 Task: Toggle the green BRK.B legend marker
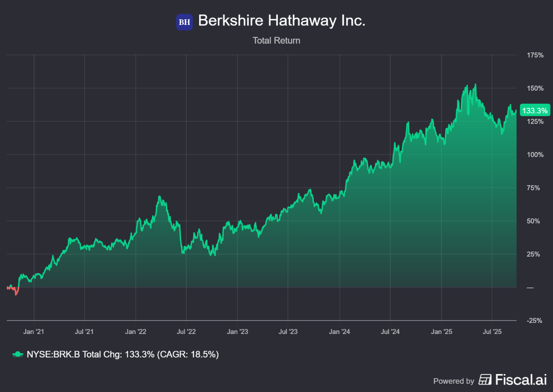click(x=17, y=355)
